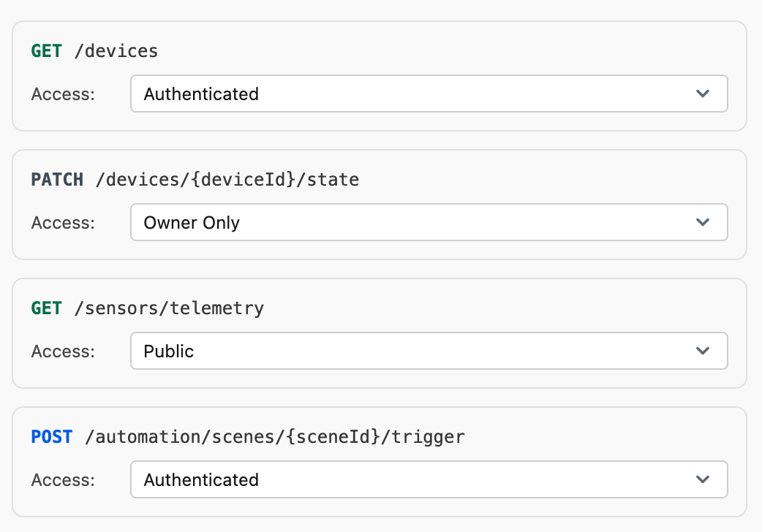
Task: Open the Public access dropdown for telemetry
Action: [429, 351]
